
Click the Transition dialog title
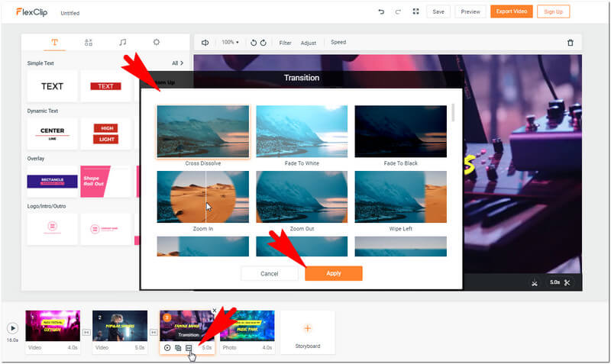pyautogui.click(x=302, y=78)
